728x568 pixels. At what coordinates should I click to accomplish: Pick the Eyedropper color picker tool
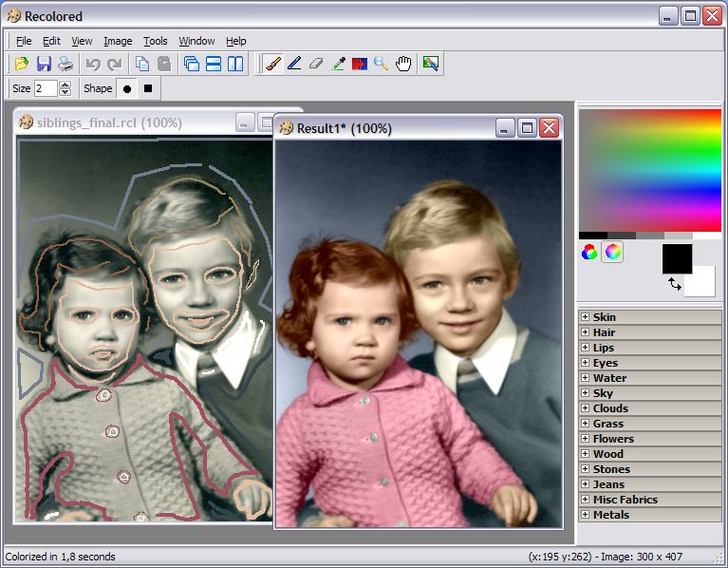(338, 64)
